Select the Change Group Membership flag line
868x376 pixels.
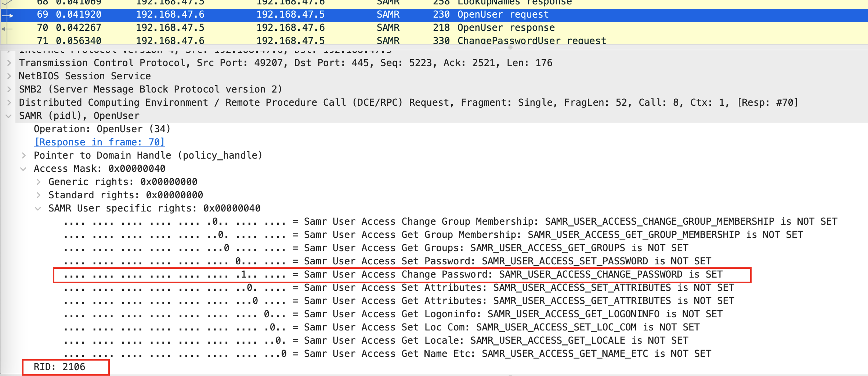450,221
